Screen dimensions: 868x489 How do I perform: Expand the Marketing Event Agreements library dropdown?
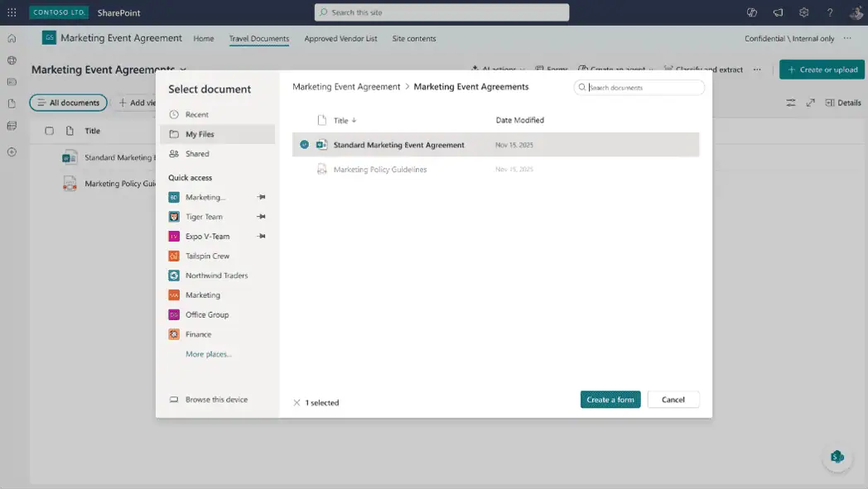(x=183, y=70)
